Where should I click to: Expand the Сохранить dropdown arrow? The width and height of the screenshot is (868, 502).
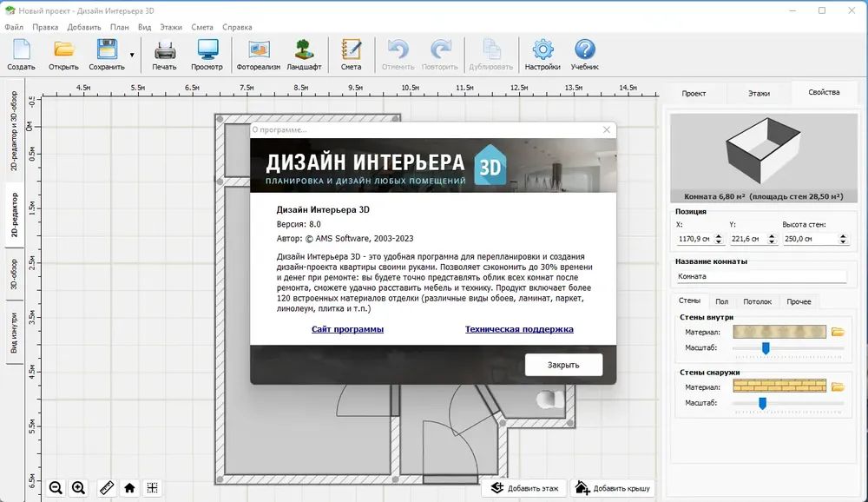coord(132,55)
